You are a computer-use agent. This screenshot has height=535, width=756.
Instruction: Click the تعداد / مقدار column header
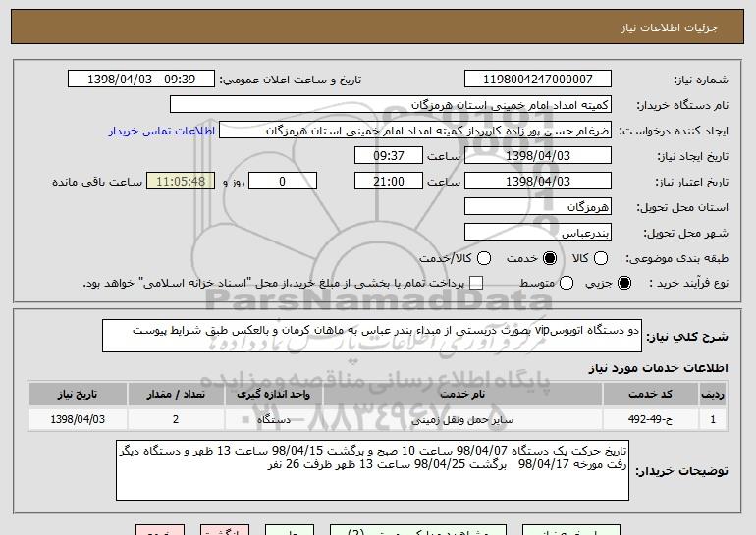[x=176, y=395]
